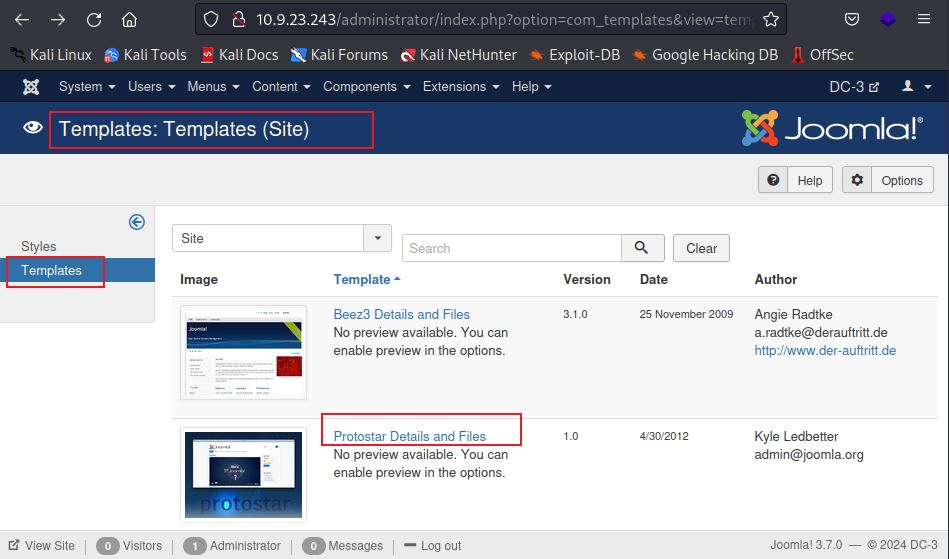Click the insecure connection padlock icon
949x559 pixels.
click(239, 20)
